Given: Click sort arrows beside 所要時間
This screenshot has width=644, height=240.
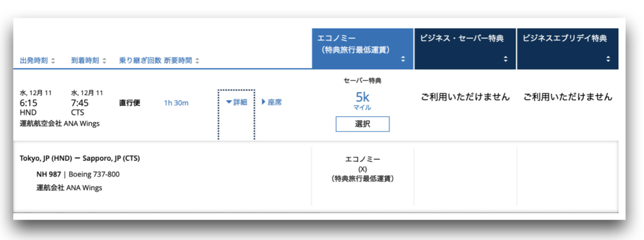Looking at the screenshot, I should click(x=197, y=61).
